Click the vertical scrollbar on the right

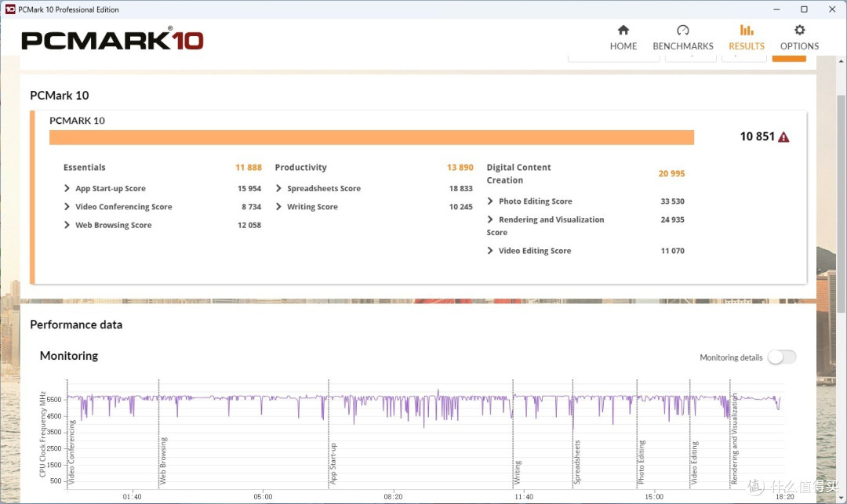(842, 202)
